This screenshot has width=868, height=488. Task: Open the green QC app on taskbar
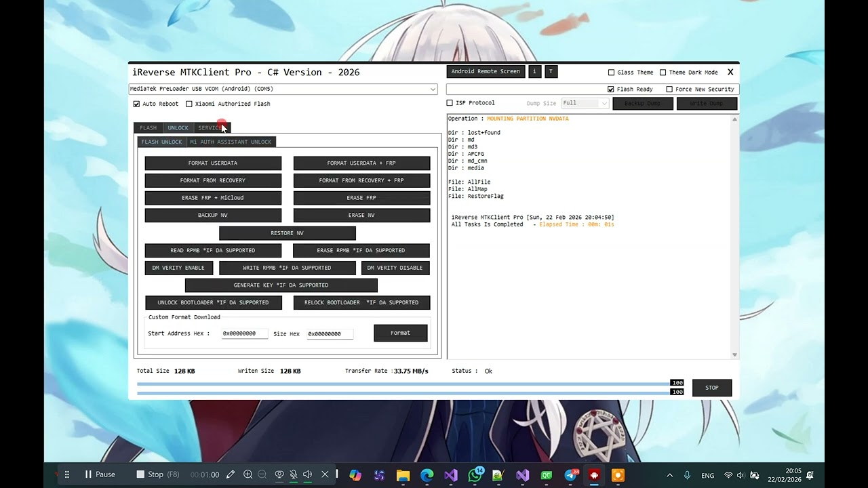546,475
